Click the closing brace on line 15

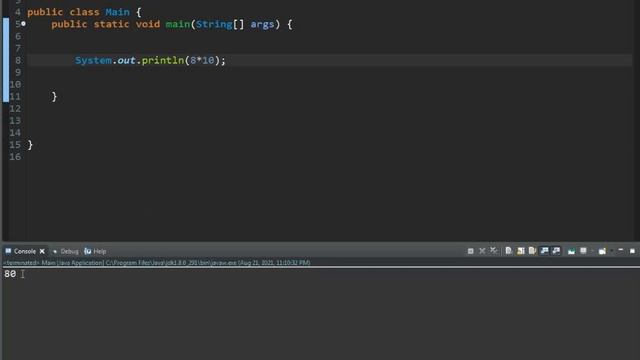coord(30,145)
